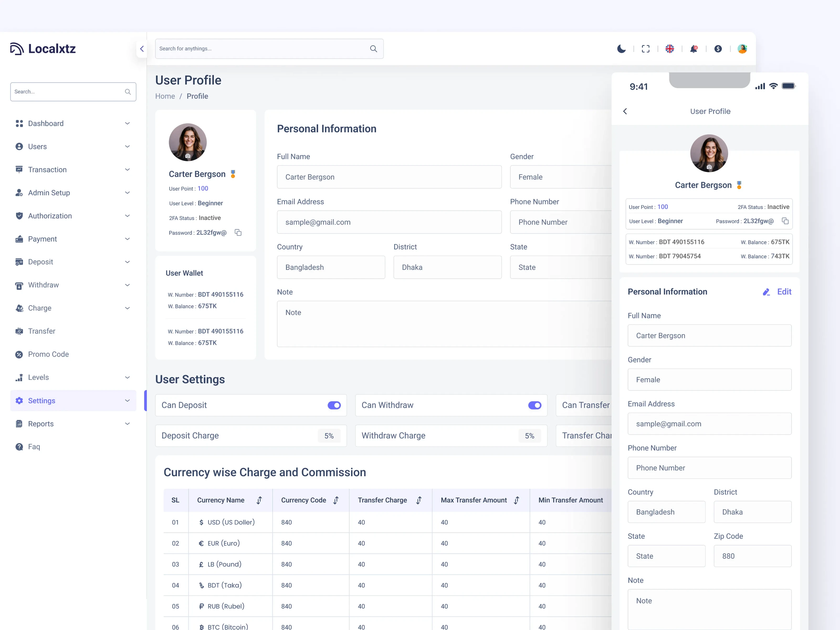Open notifications bell icon
Viewport: 840px width, 630px height.
point(694,49)
